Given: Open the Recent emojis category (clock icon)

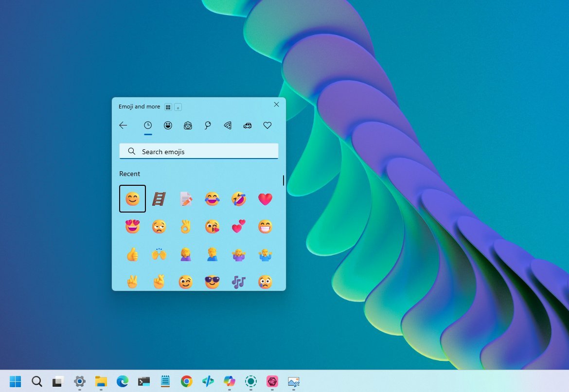Looking at the screenshot, I should [148, 125].
